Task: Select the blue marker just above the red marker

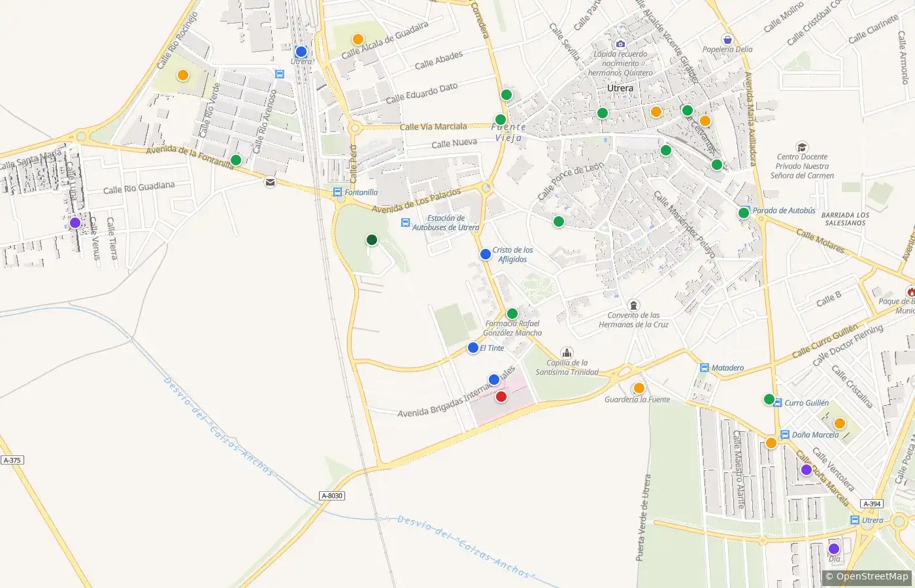Action: [494, 380]
